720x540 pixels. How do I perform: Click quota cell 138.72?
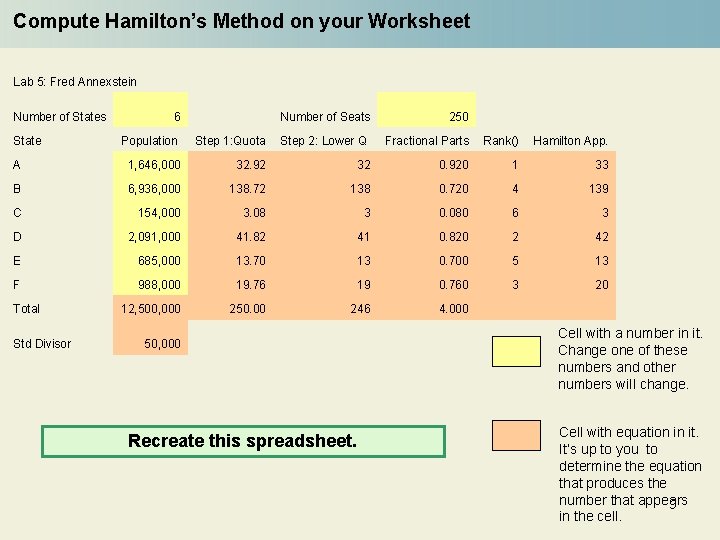pos(247,188)
